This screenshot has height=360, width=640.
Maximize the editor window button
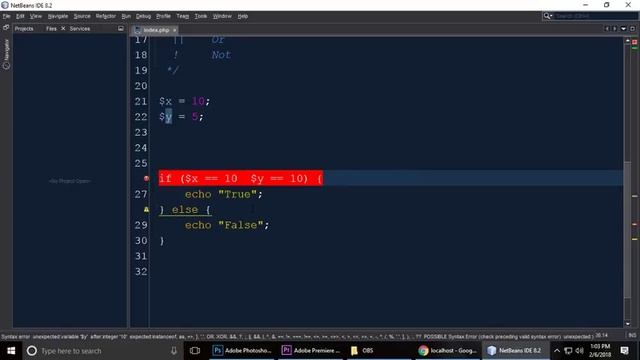coord(632,29)
